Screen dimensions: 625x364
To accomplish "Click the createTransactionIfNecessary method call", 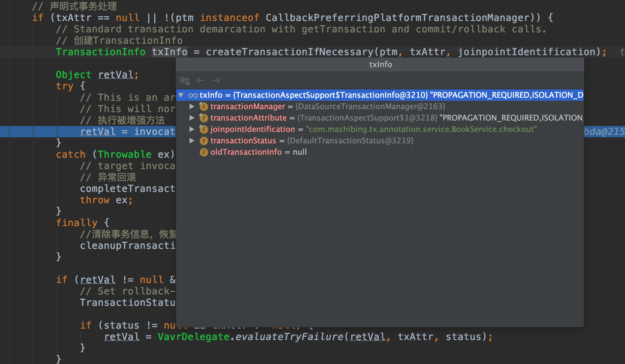I will (289, 52).
